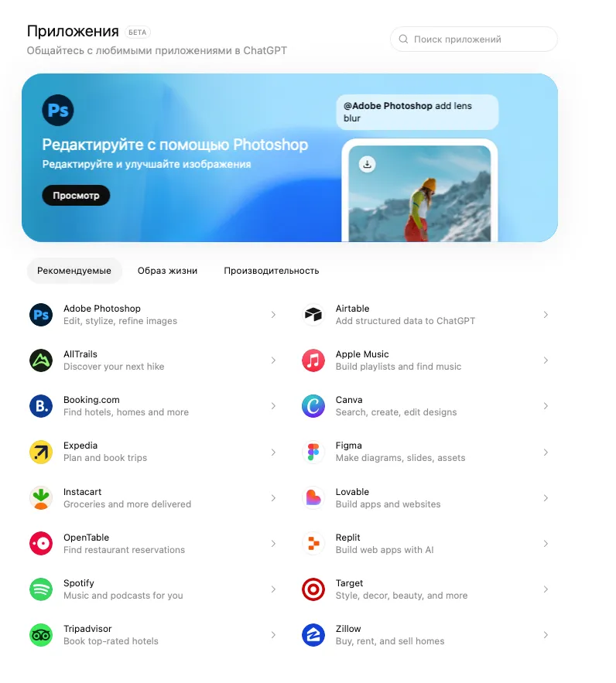Switch to the Производительность tab
Image resolution: width=616 pixels, height=683 pixels.
272,271
